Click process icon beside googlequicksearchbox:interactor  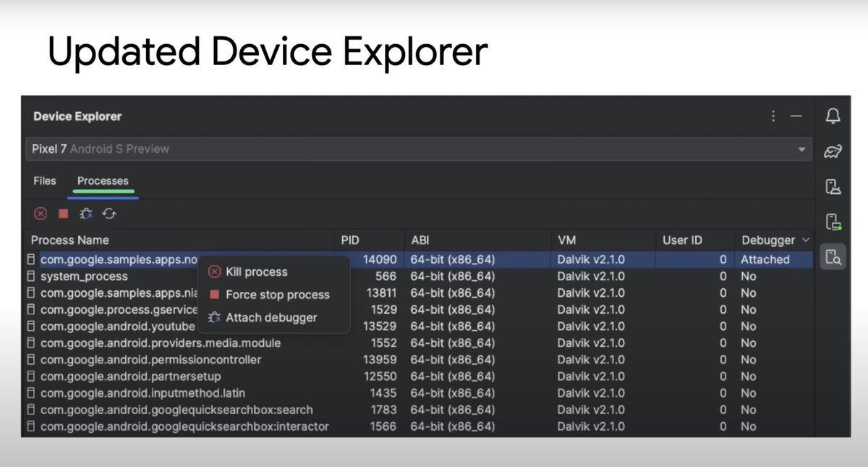pos(31,426)
